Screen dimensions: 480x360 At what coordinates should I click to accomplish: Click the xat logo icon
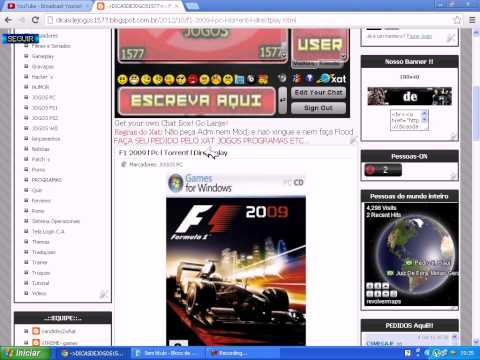[332, 78]
